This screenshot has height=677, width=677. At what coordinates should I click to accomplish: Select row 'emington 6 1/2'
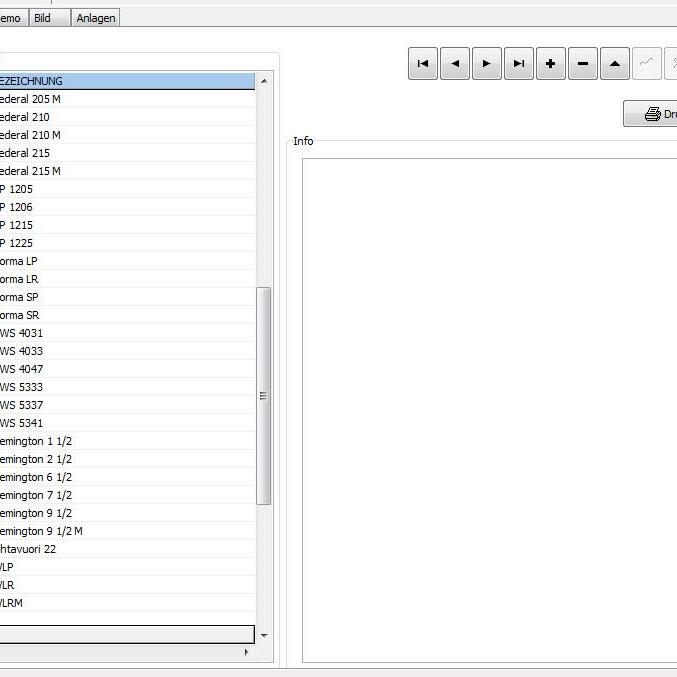tap(127, 477)
